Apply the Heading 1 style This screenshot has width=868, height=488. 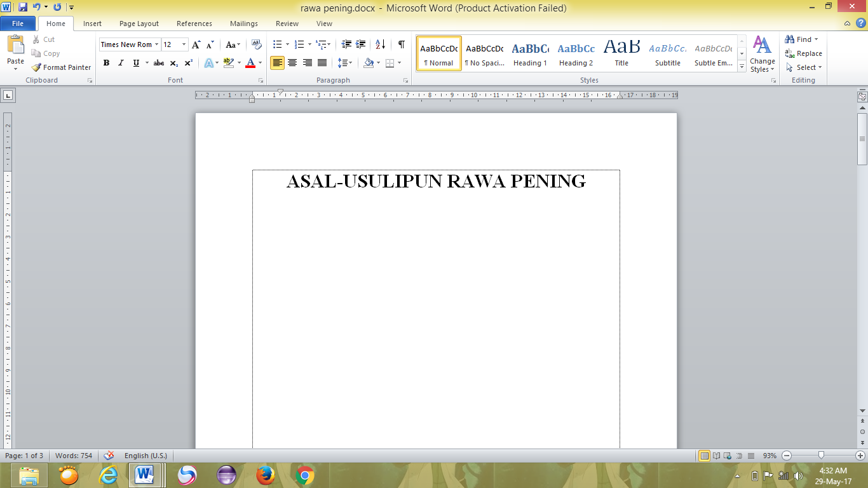(530, 53)
